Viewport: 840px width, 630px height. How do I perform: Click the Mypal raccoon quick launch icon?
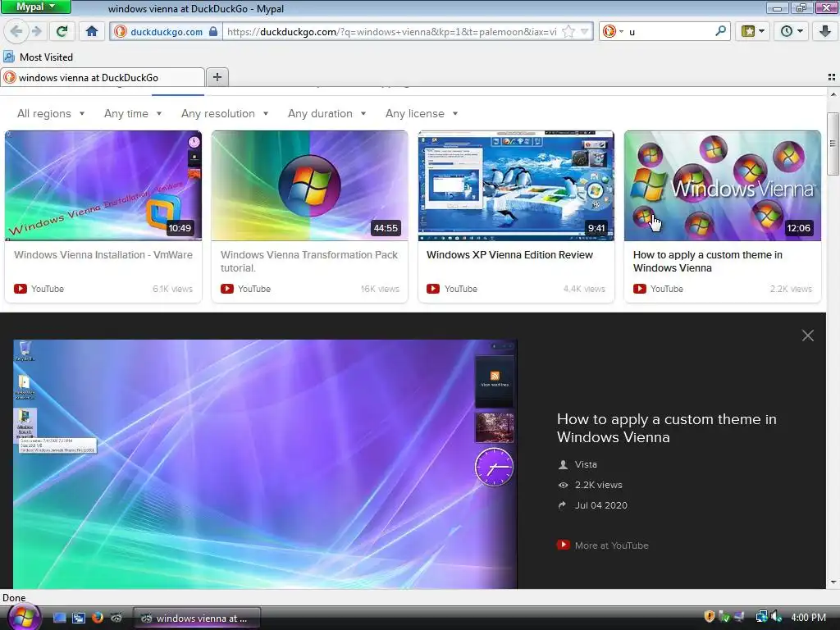[x=116, y=618]
